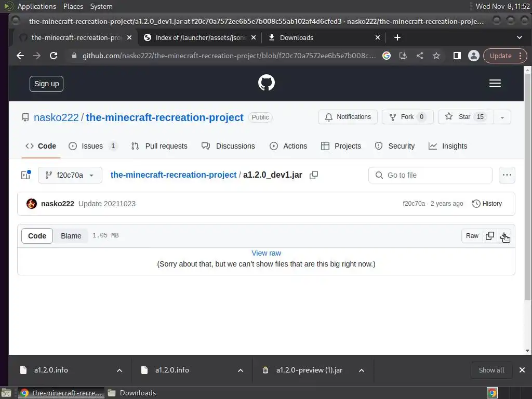Open the Discussions tab
Image resolution: width=532 pixels, height=399 pixels.
point(228,146)
